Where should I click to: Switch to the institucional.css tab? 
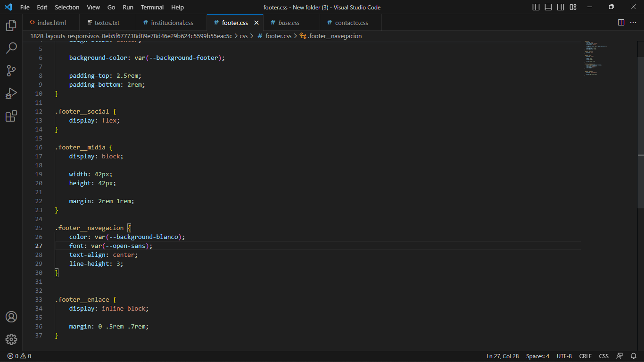point(172,23)
